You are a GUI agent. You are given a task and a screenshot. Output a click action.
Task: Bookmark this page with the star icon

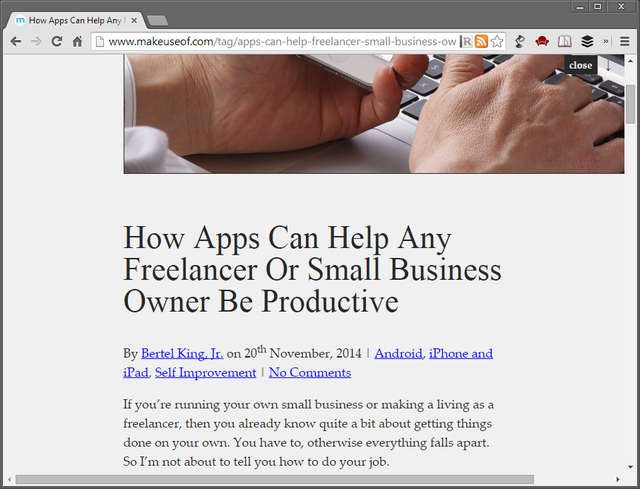(x=497, y=41)
